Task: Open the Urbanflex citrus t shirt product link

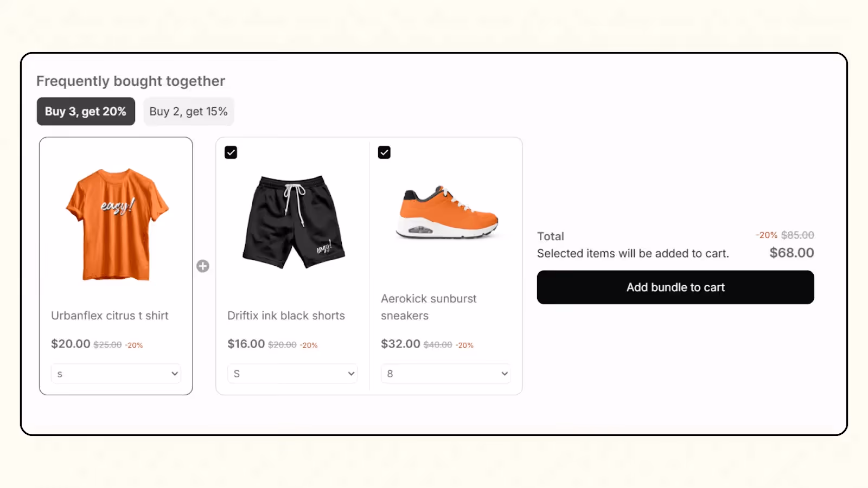Action: click(110, 315)
